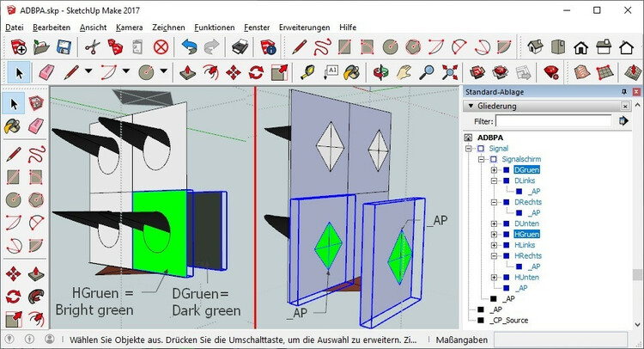Select Polygon tool in left toolbar
Screen dimensions: 644x349
[x=36, y=199]
